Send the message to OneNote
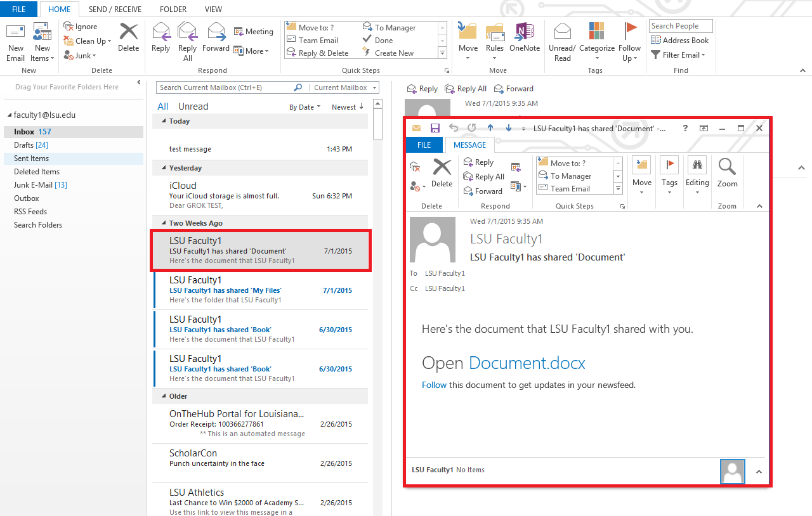Screen dimensions: 812x516 click(x=525, y=38)
